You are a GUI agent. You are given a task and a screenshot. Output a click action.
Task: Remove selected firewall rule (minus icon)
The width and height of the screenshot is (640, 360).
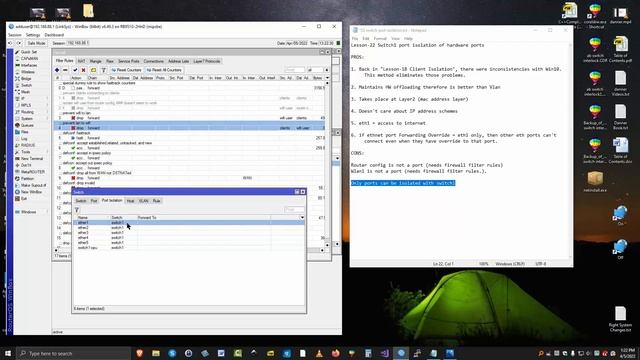pos(65,70)
